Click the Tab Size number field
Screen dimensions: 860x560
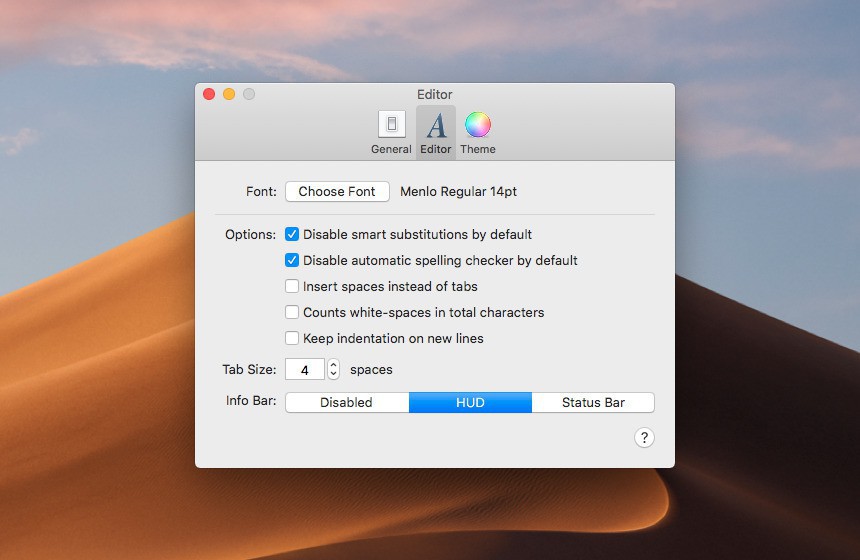click(305, 369)
